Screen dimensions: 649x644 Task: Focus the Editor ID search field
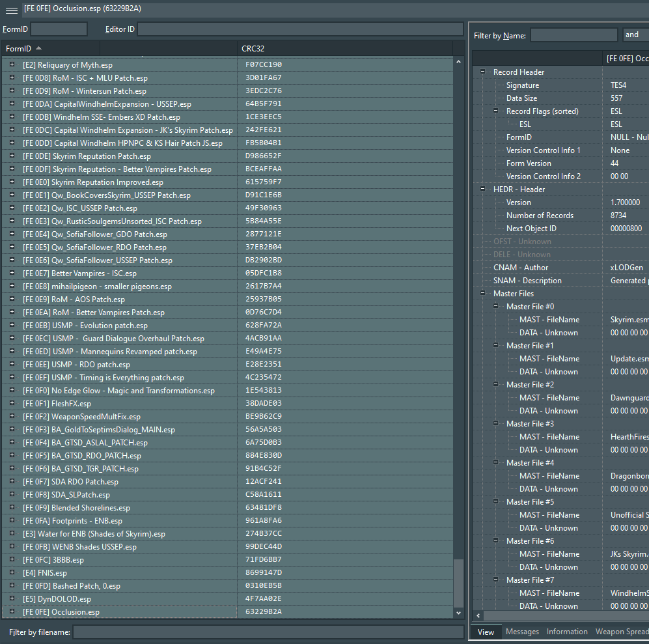coord(300,29)
